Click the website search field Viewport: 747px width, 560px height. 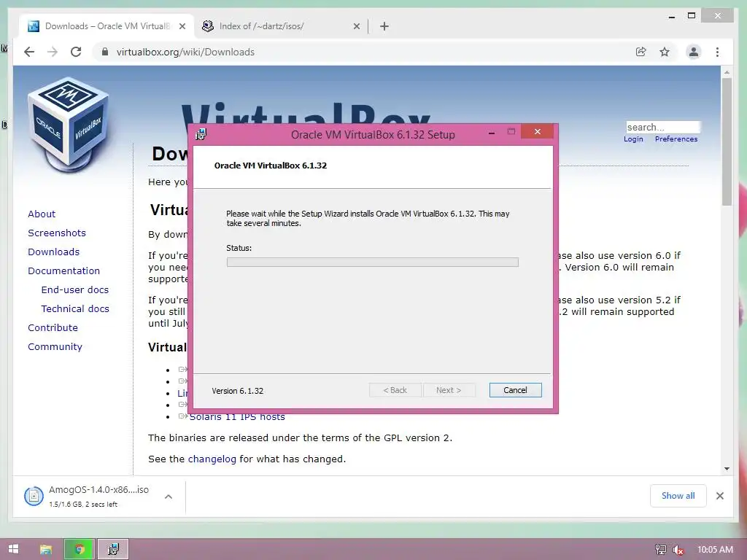662,127
